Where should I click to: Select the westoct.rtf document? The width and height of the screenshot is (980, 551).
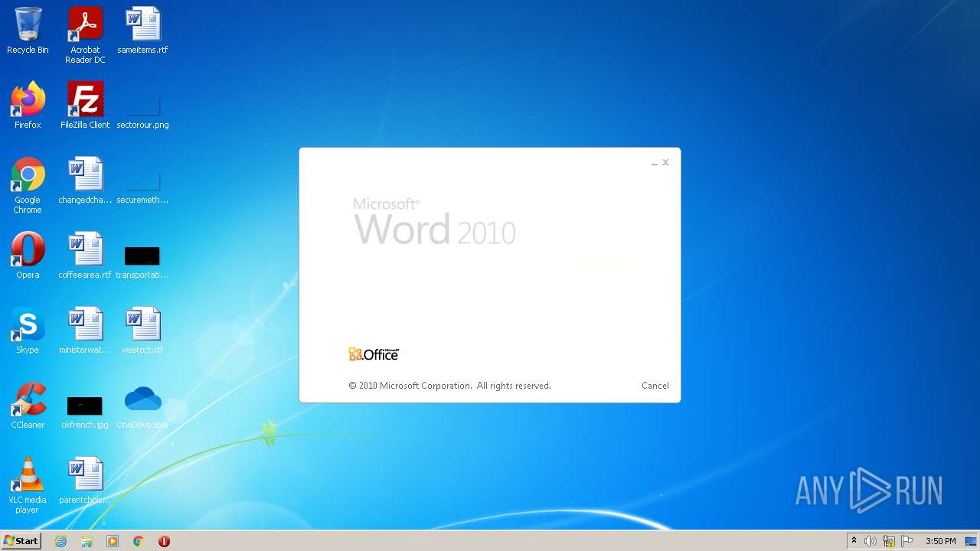click(142, 331)
